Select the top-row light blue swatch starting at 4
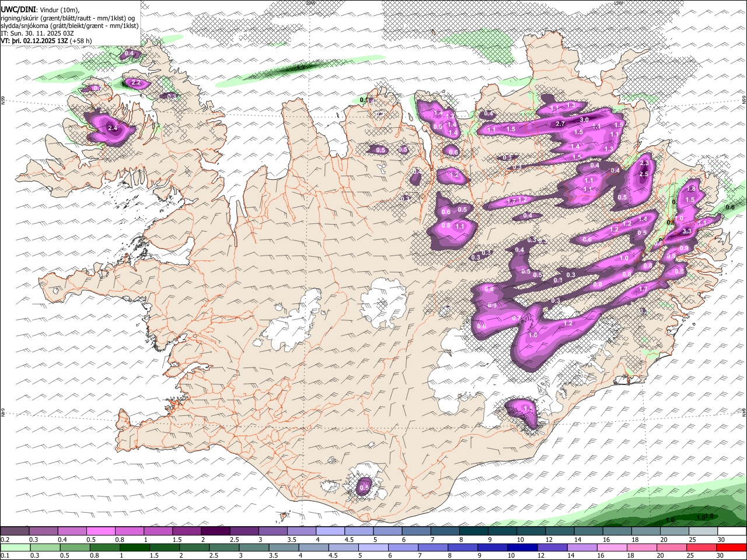Viewport: 747px width, 560px height. 330,531
